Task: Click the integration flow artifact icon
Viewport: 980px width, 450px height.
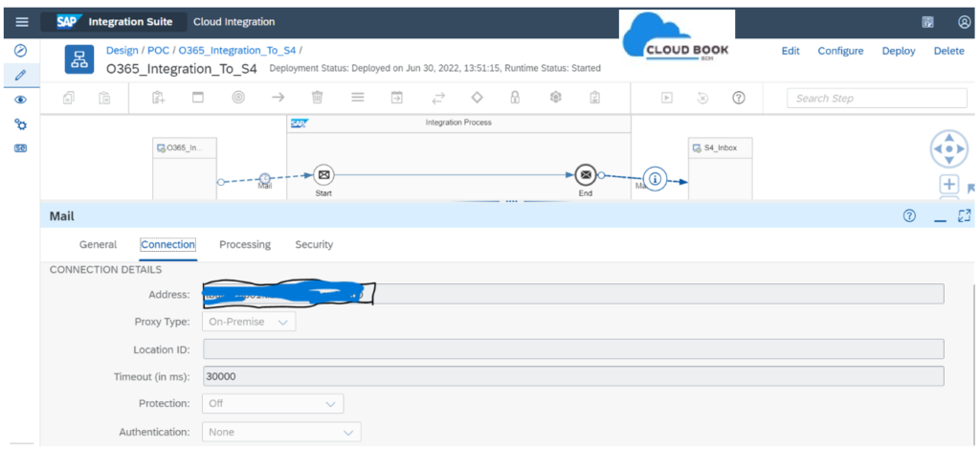Action: [x=79, y=60]
